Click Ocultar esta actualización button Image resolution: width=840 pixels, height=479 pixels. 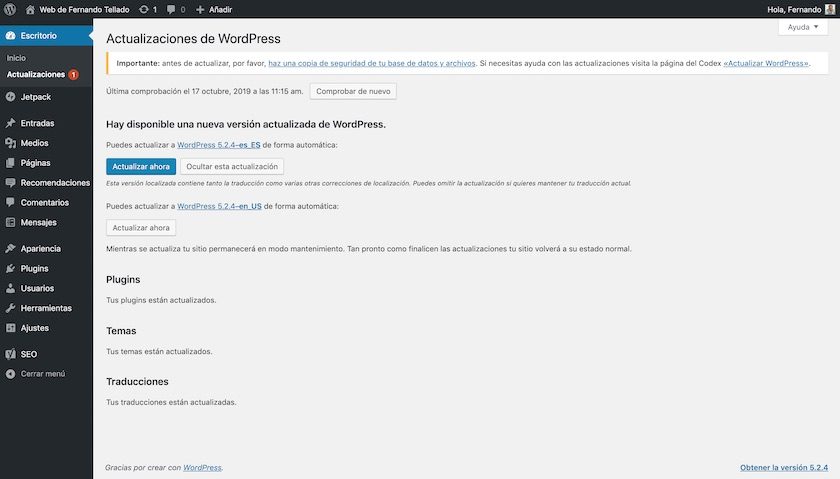coord(232,166)
